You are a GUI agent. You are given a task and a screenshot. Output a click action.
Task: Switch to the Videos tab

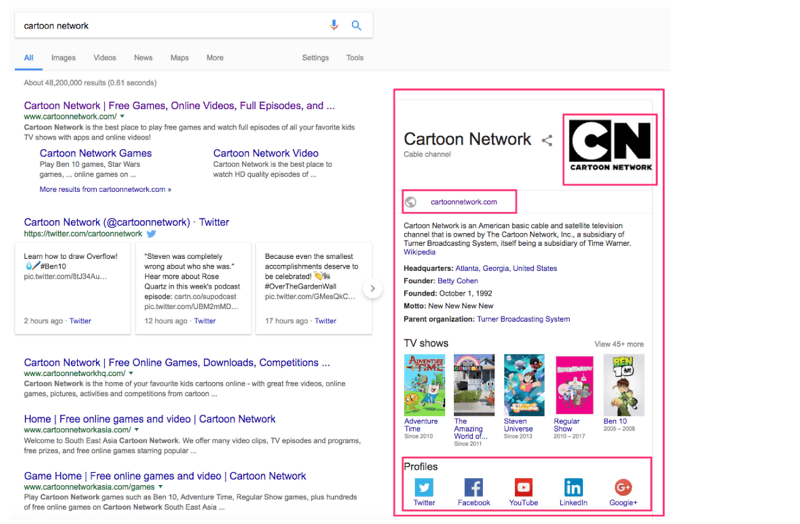tap(104, 58)
